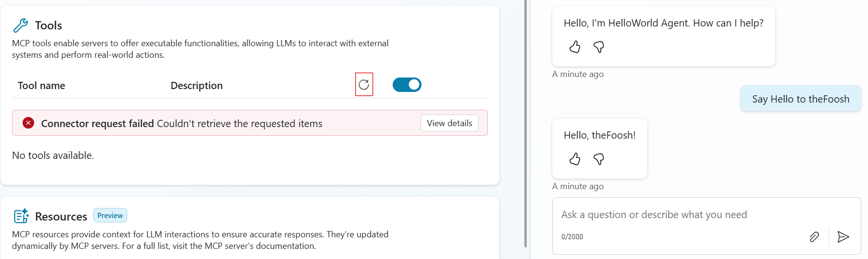Click the 'No tools available.' text
The height and width of the screenshot is (259, 868).
click(x=53, y=155)
